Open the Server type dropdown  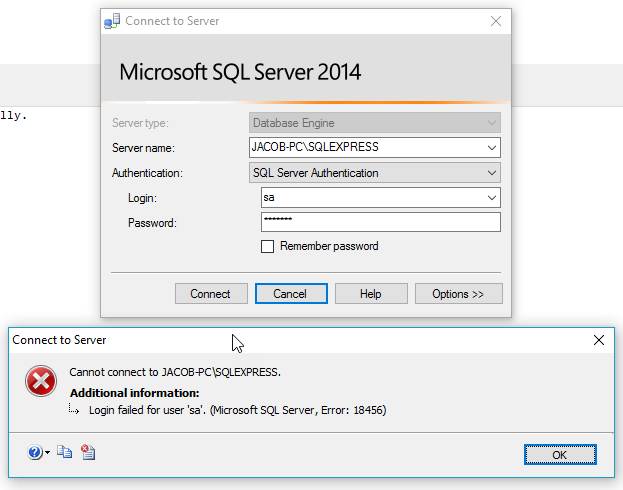(x=491, y=123)
